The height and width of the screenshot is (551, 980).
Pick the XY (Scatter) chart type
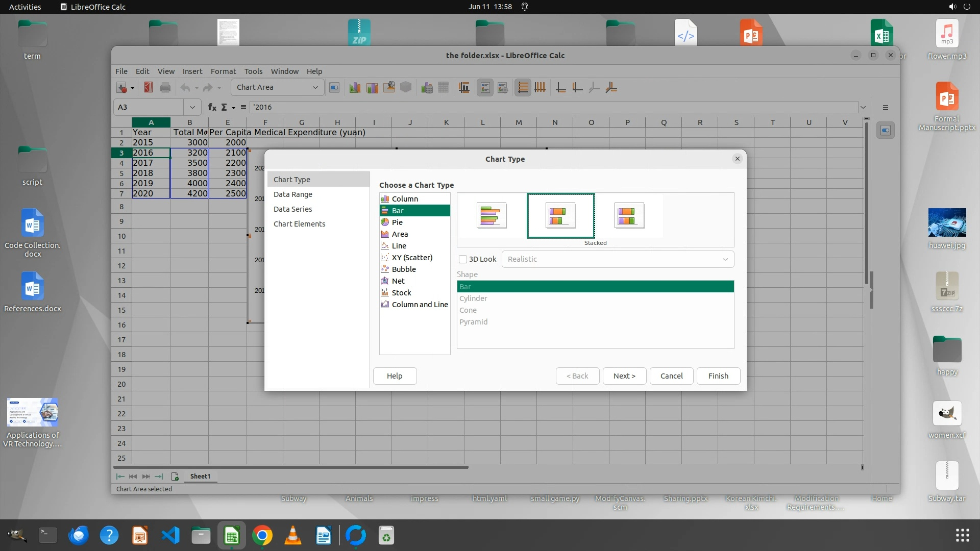pos(411,258)
